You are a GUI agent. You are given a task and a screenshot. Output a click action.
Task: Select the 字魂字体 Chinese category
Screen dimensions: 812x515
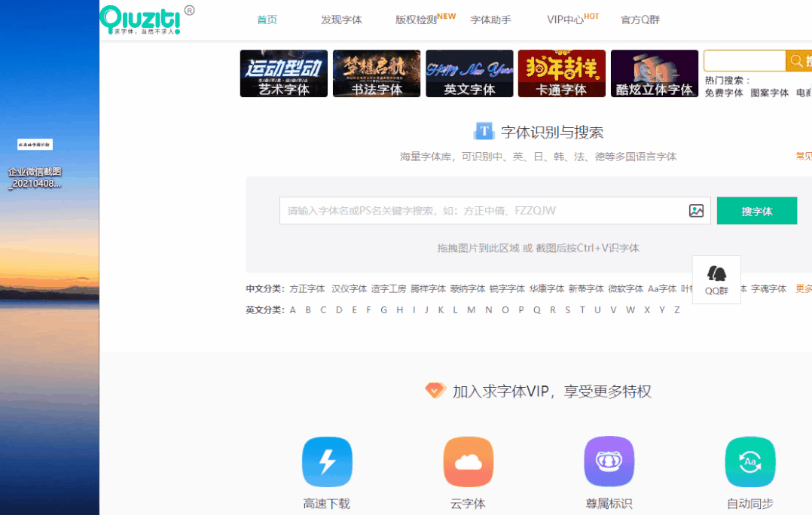point(768,289)
